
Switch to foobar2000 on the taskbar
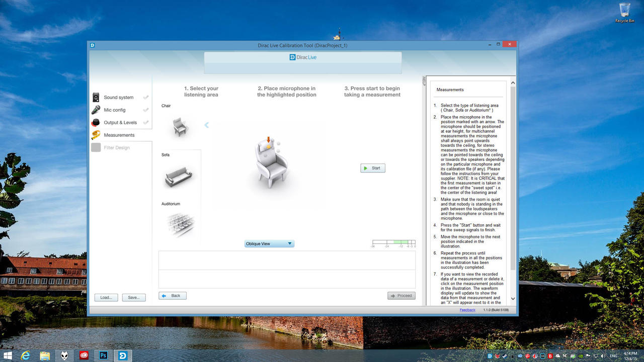pos(64,355)
